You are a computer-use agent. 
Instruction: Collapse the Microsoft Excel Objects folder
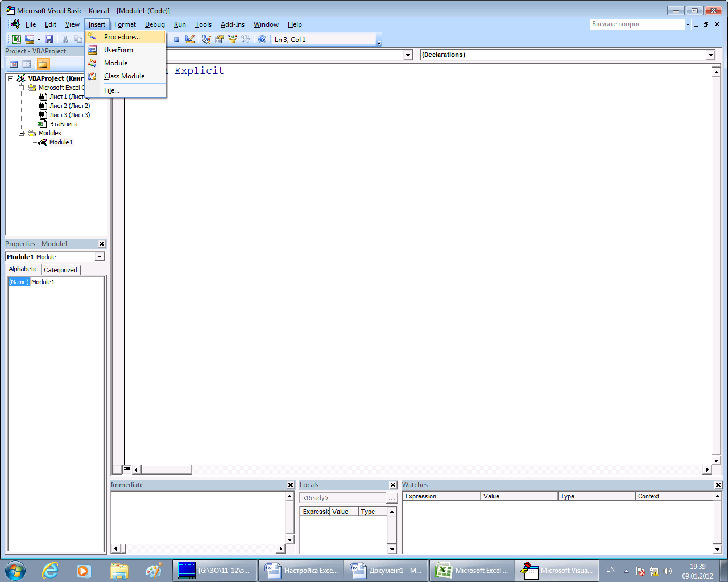coord(22,88)
